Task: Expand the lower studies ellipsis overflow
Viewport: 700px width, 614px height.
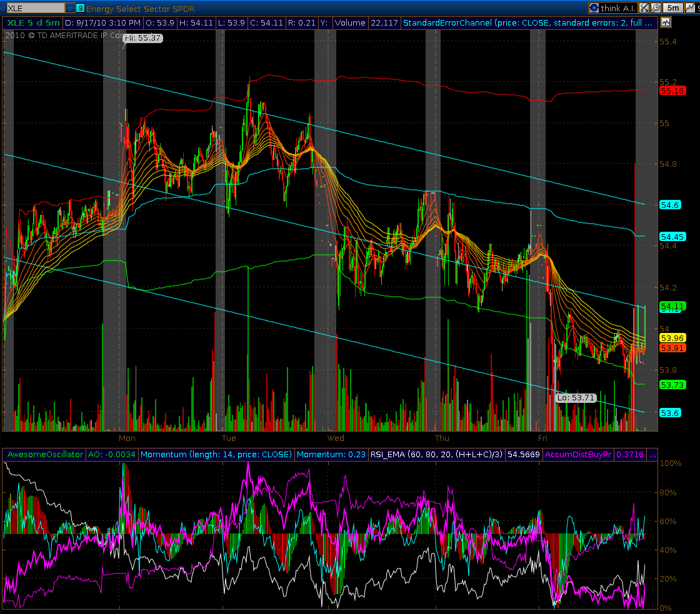Action: [652, 454]
